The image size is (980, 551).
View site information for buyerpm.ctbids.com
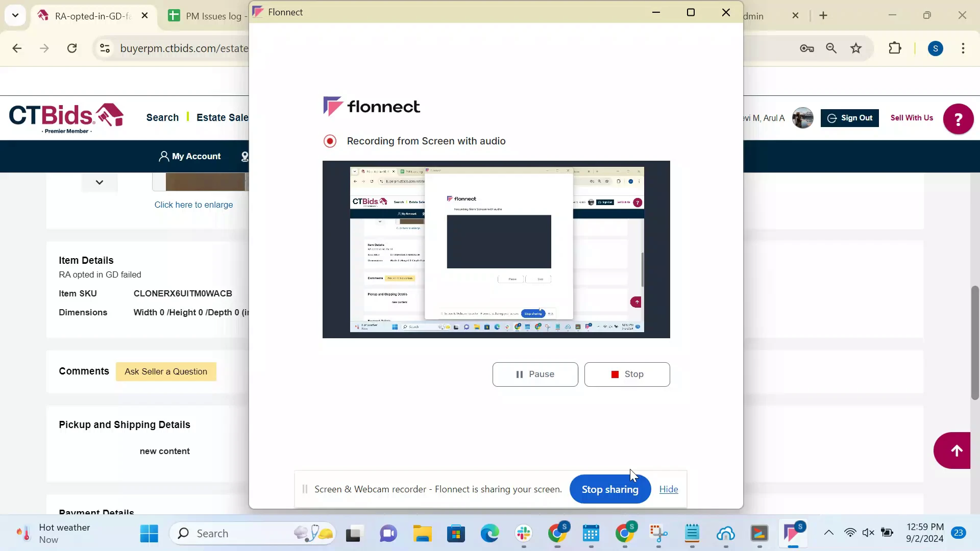point(105,48)
